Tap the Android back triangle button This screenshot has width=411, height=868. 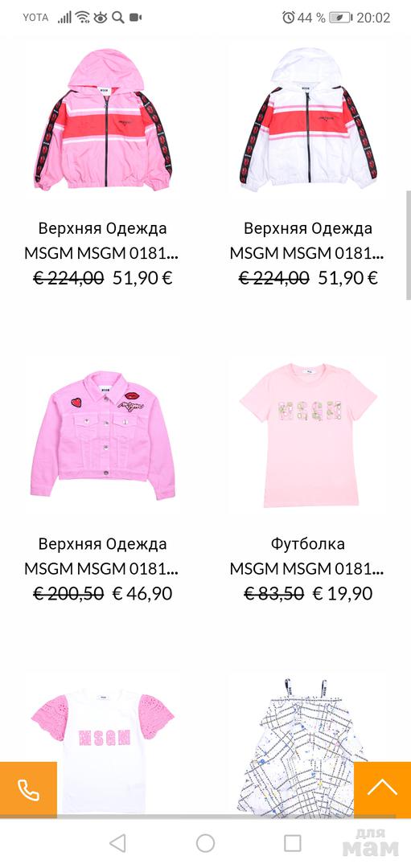(117, 843)
